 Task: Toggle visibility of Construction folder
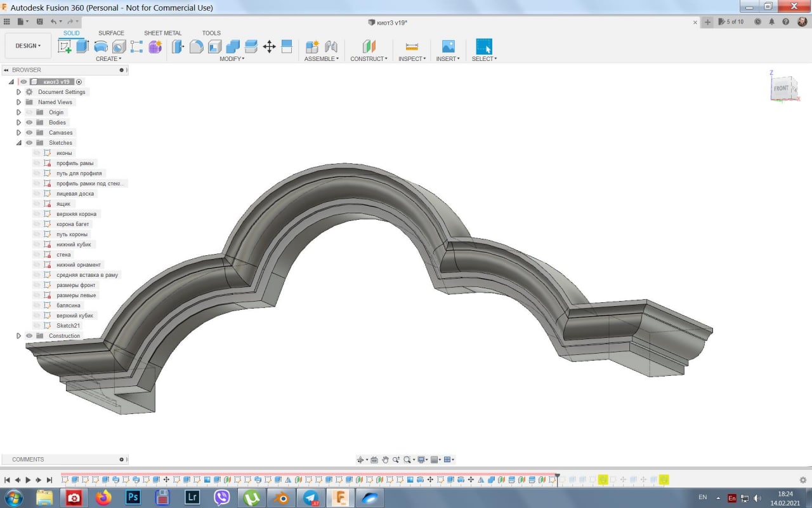pyautogui.click(x=29, y=336)
